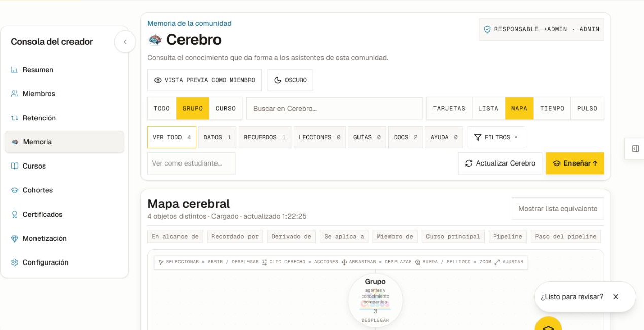Click the funnel icon in Filtros
644x330 pixels.
477,137
